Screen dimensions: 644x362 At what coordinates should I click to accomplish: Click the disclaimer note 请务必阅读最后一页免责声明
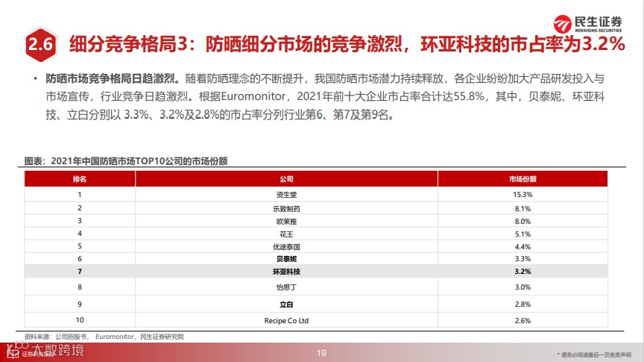[x=594, y=355]
